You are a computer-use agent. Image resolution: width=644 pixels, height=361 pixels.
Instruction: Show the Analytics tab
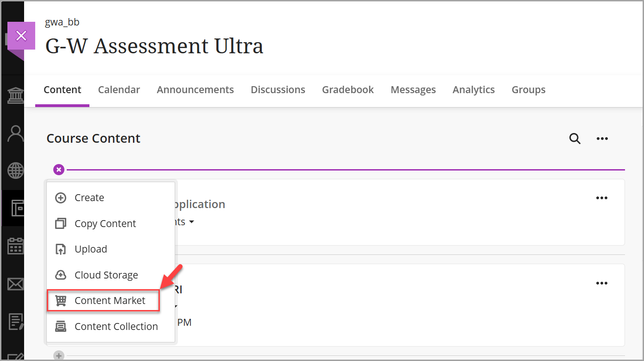click(474, 90)
